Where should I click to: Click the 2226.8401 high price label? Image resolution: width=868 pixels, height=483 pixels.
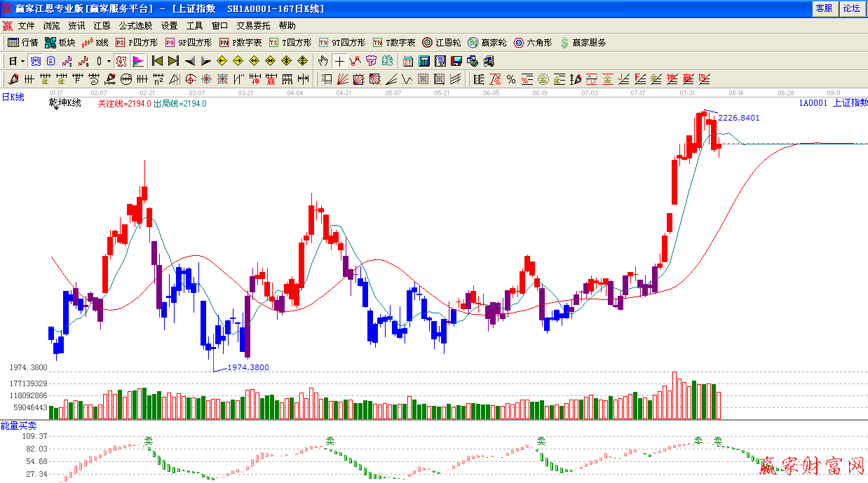tap(738, 118)
